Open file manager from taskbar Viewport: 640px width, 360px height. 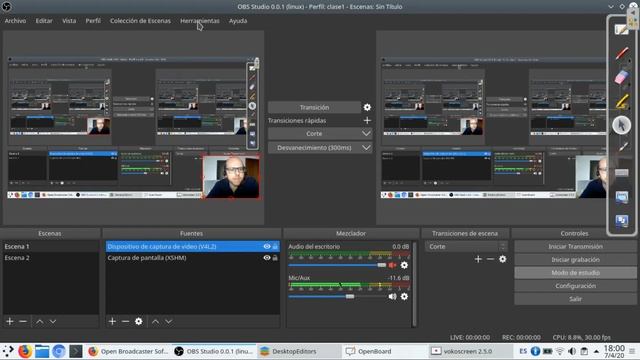pyautogui.click(x=42, y=351)
